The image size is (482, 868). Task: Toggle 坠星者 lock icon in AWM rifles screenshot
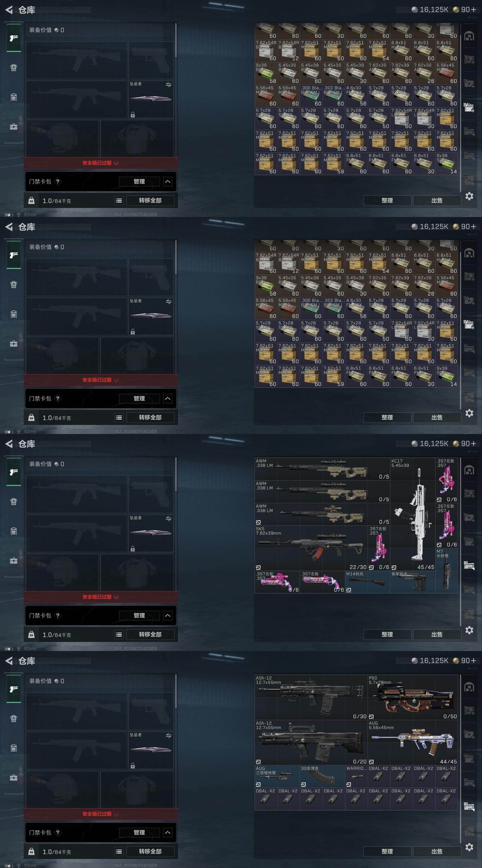133,549
